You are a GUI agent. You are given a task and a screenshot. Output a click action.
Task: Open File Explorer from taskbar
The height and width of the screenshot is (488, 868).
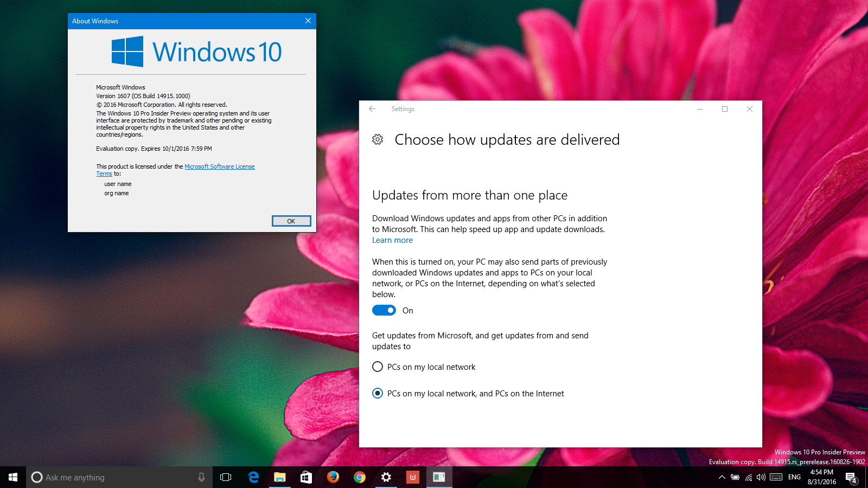[280, 477]
